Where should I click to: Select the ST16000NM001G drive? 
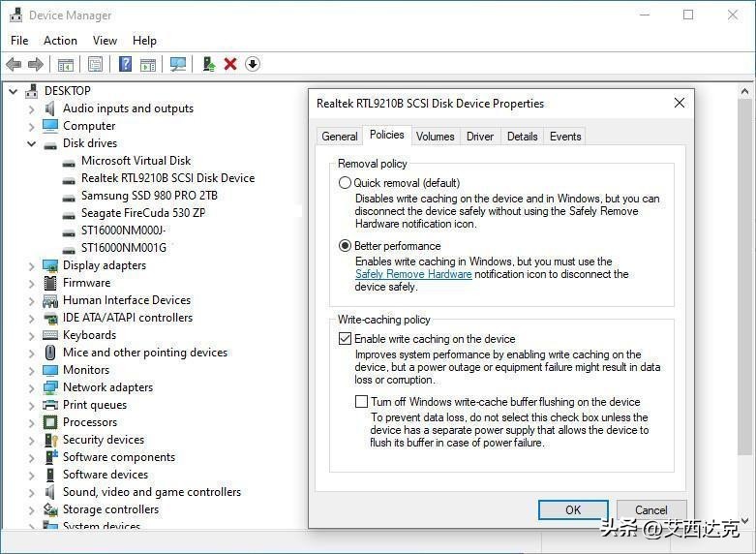point(124,248)
